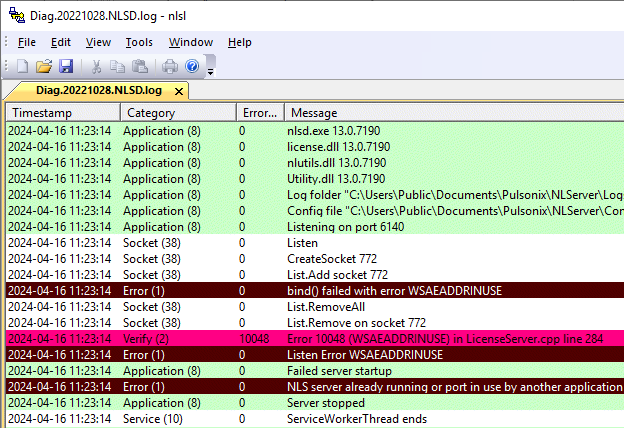
Task: Click the Paste clipboard icon
Action: click(x=140, y=66)
